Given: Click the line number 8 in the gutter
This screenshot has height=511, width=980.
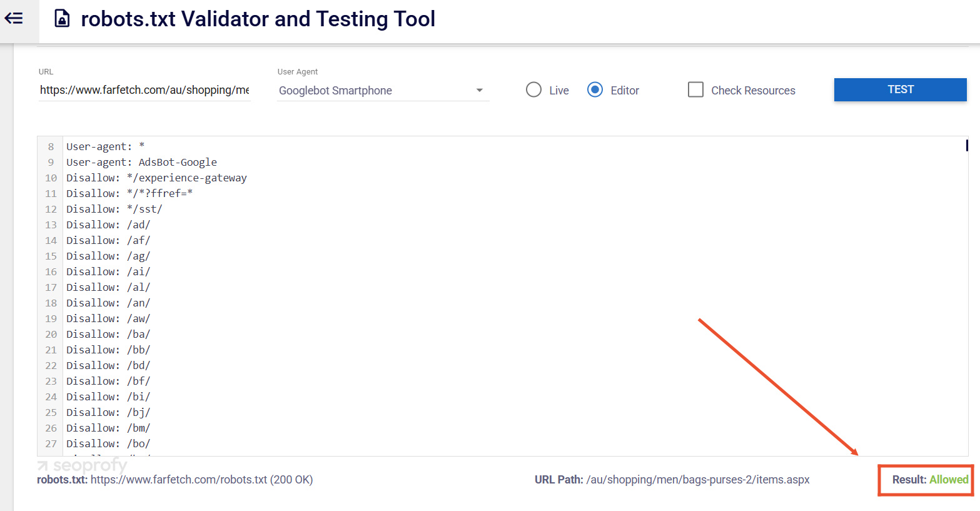Looking at the screenshot, I should click(x=51, y=146).
